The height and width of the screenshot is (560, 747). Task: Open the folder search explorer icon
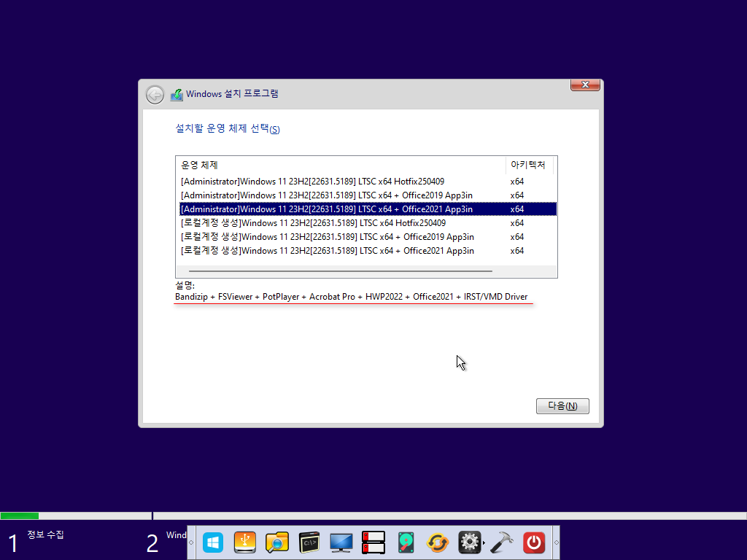click(277, 542)
